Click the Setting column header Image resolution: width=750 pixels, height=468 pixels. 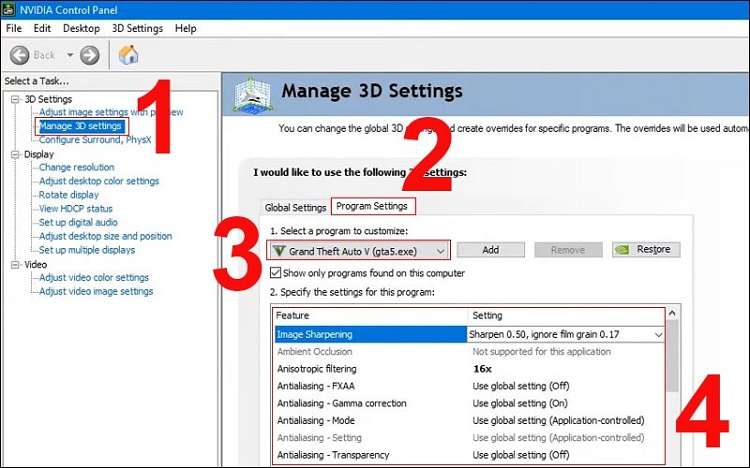pyautogui.click(x=566, y=315)
